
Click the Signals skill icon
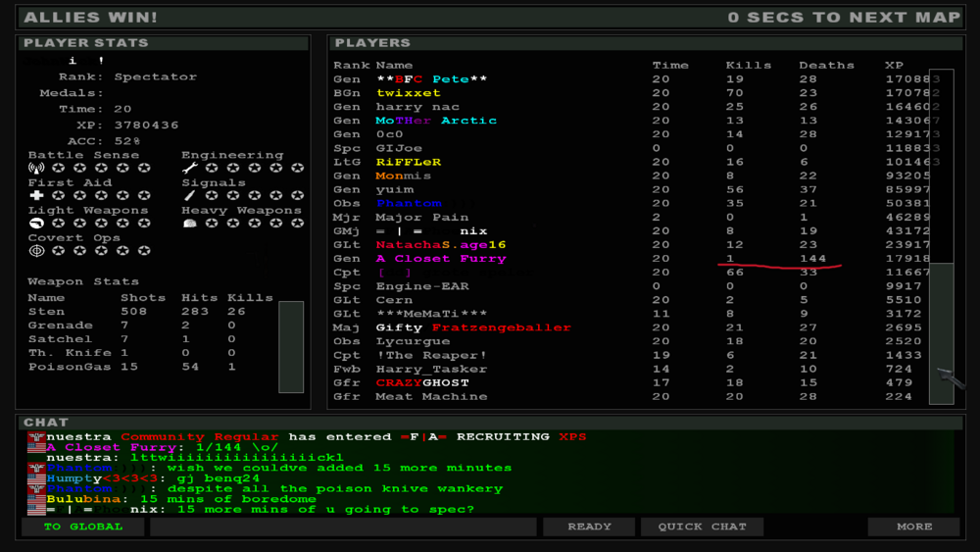click(190, 195)
